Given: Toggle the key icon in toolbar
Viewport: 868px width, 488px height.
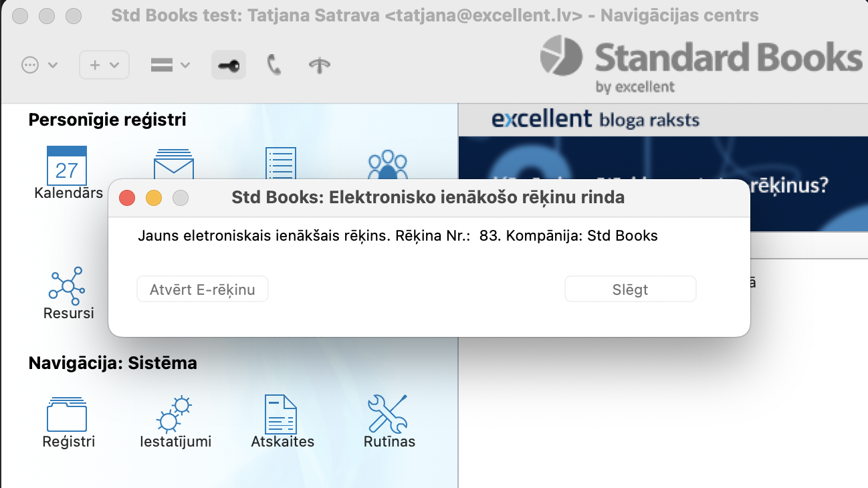Looking at the screenshot, I should click(229, 65).
